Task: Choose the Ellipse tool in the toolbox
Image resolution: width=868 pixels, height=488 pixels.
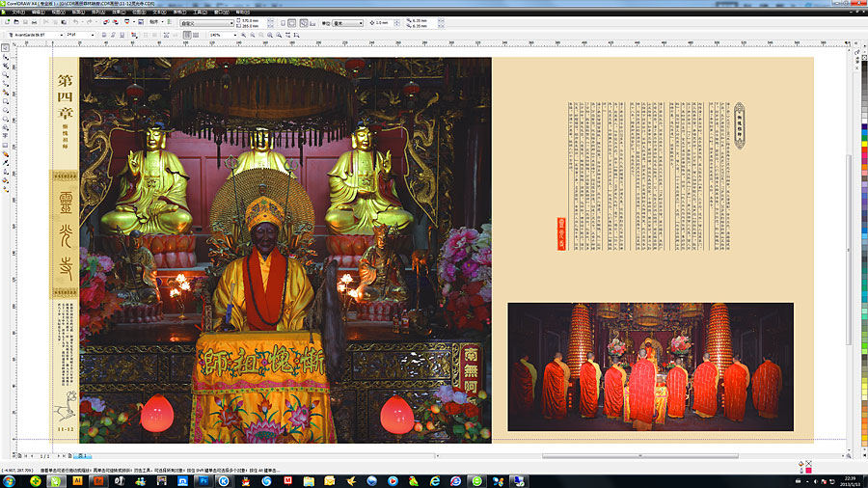Action: pyautogui.click(x=5, y=108)
